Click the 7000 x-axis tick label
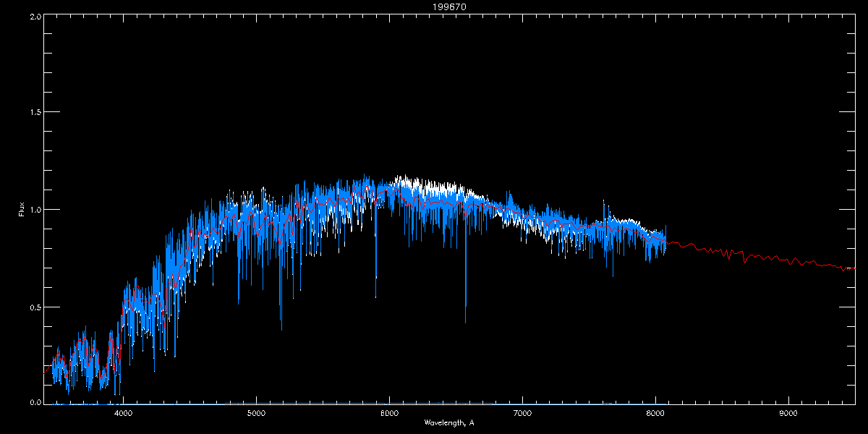 click(x=522, y=414)
